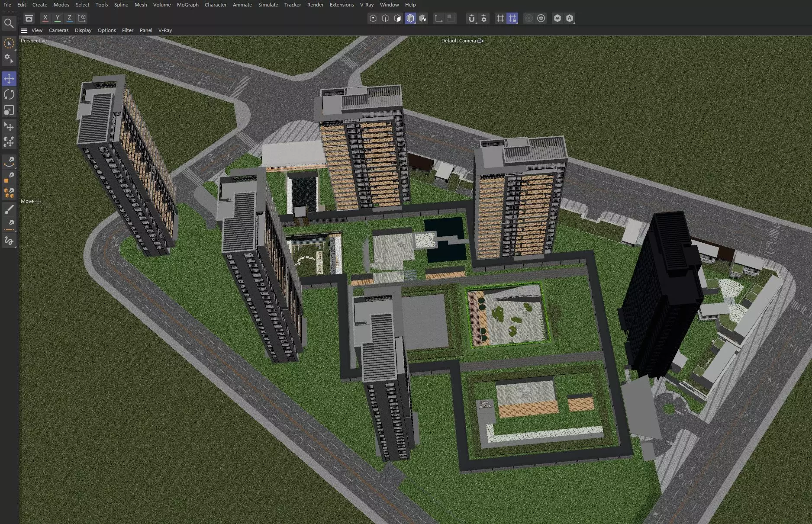The width and height of the screenshot is (812, 524).
Task: Select the Paint brush tool
Action: click(x=9, y=209)
